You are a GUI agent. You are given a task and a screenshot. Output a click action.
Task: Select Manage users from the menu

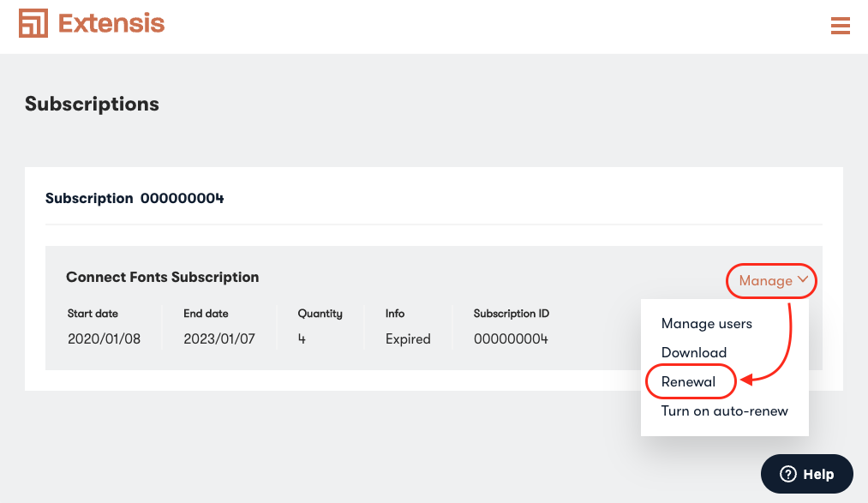[x=706, y=324]
